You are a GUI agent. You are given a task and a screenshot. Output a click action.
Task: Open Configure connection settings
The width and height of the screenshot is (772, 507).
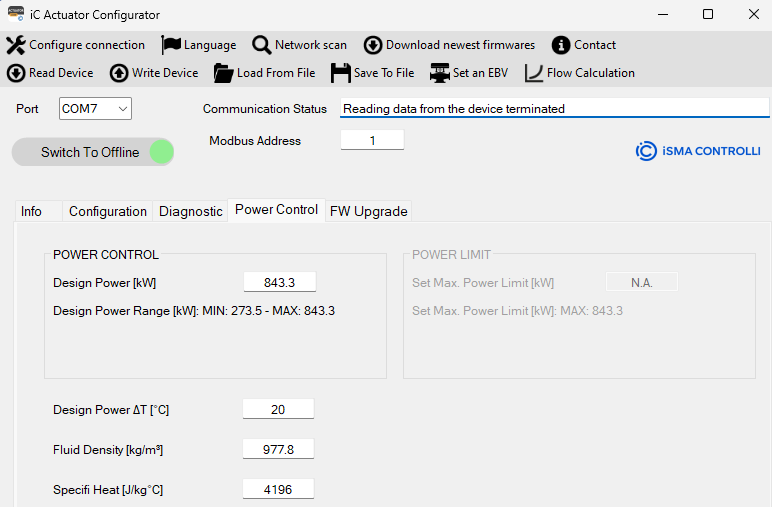[x=87, y=45]
